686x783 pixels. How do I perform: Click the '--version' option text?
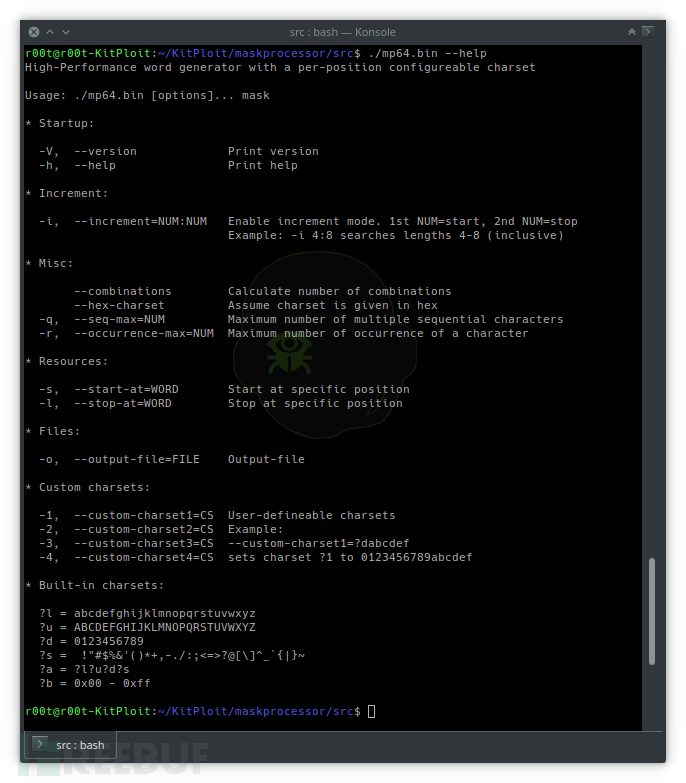105,151
